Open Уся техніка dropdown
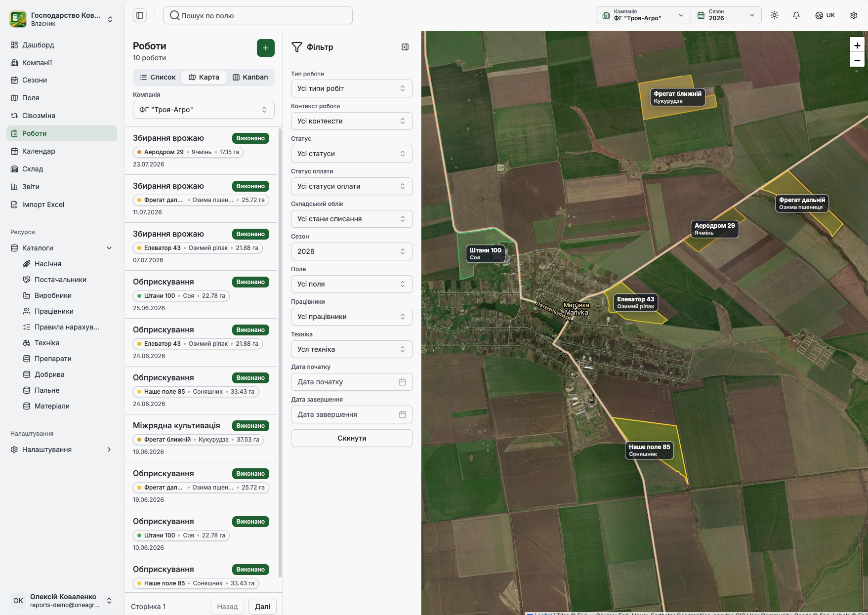868x615 pixels. [352, 349]
